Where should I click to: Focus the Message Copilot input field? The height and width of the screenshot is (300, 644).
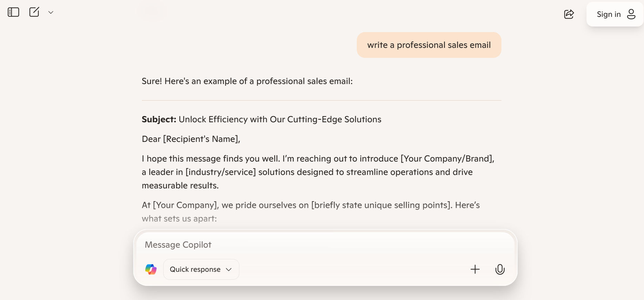[325, 245]
